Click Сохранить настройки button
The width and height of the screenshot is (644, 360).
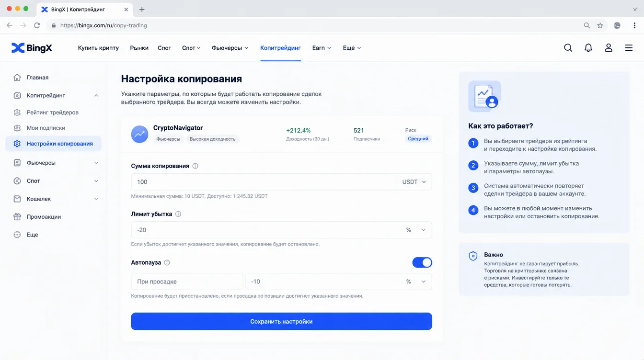(x=281, y=321)
